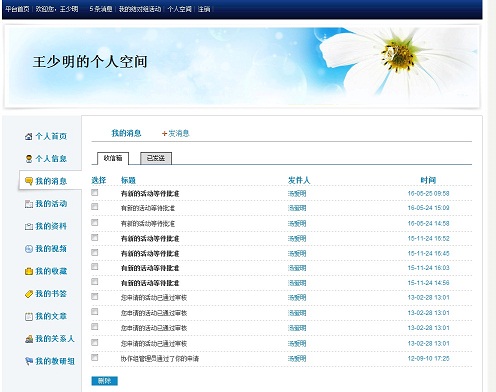
Task: Tick checkbox for message dated 15-11-24 16:45
Action: pyautogui.click(x=95, y=252)
